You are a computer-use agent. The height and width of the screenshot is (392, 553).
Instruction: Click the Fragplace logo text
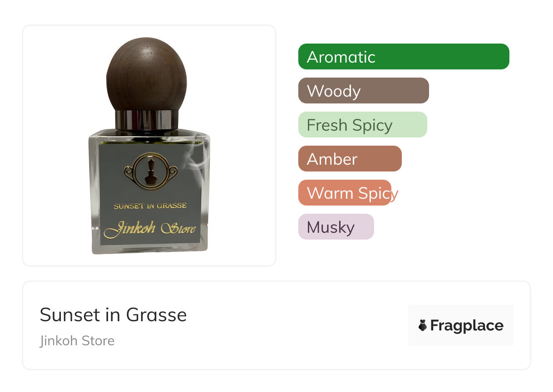(x=467, y=325)
